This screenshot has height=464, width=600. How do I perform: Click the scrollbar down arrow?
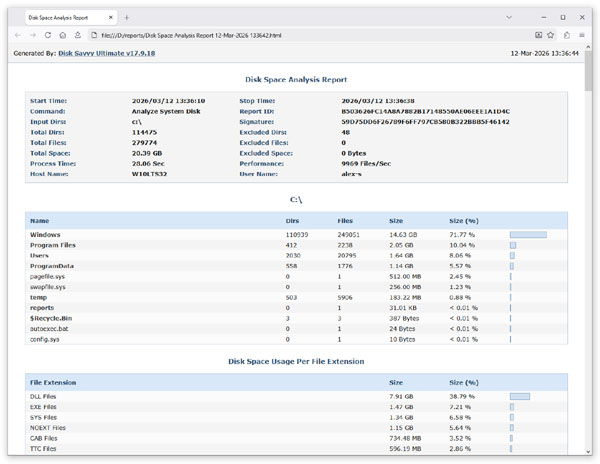click(x=588, y=452)
